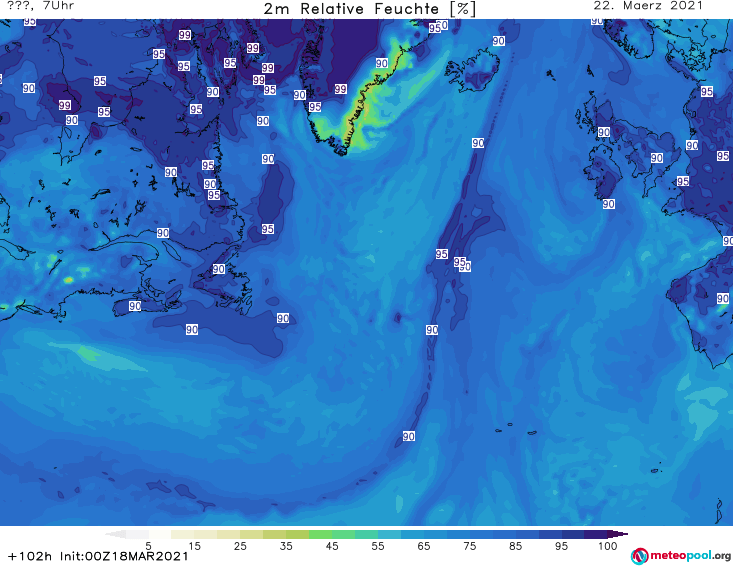Click the legend value 25

[240, 546]
